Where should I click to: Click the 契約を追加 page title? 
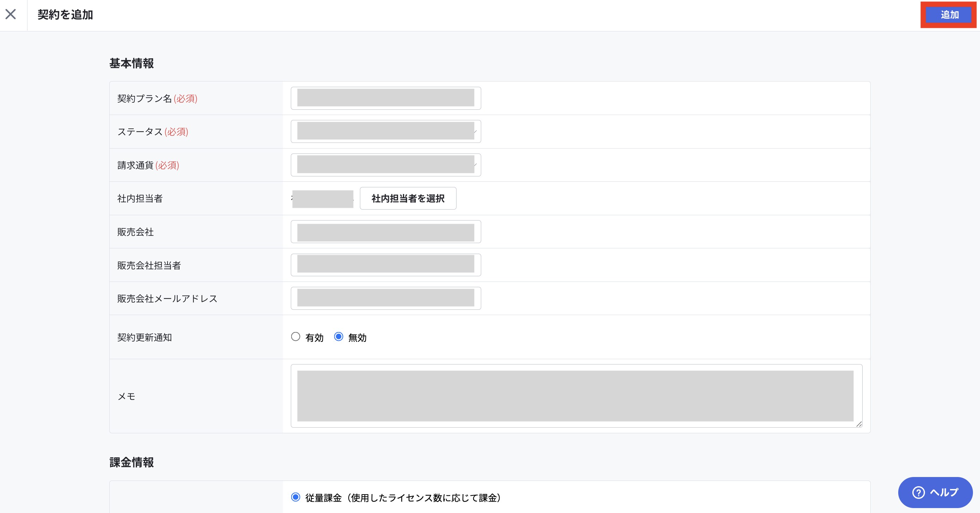click(66, 14)
